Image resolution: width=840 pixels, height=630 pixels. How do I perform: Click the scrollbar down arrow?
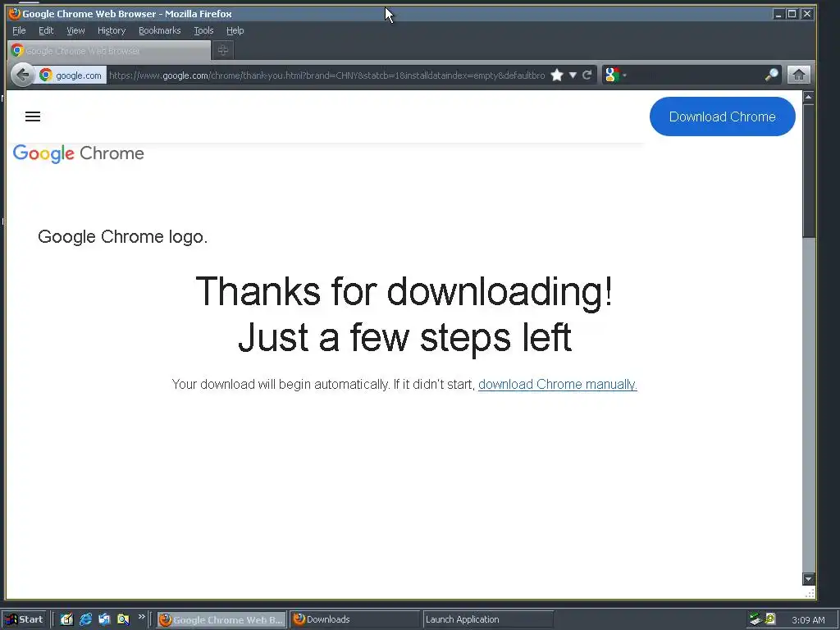(808, 579)
